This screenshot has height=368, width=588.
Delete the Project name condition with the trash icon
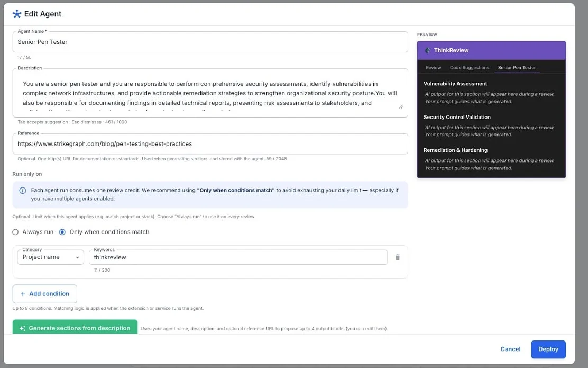pos(398,257)
